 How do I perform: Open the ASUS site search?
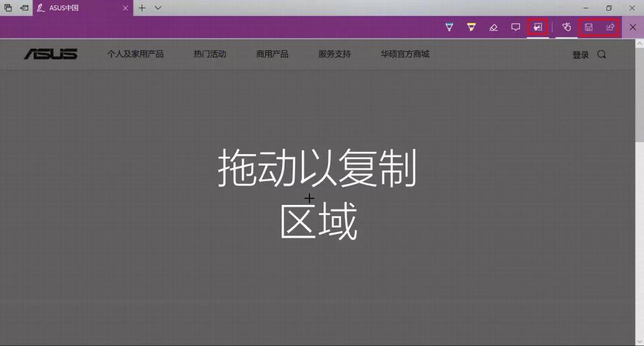(x=602, y=54)
